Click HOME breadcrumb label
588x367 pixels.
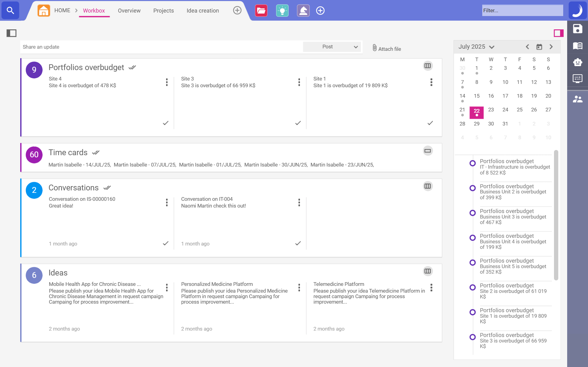pyautogui.click(x=62, y=10)
